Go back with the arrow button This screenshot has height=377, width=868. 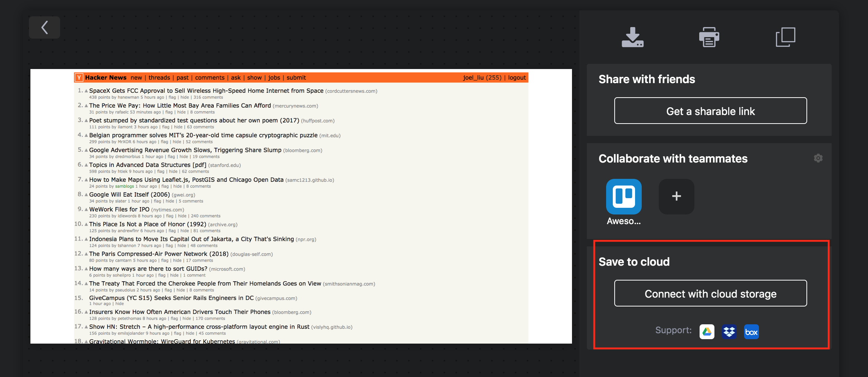click(x=44, y=27)
